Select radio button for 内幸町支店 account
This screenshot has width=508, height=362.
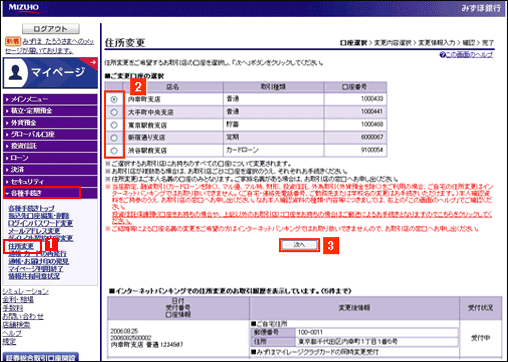click(x=114, y=99)
